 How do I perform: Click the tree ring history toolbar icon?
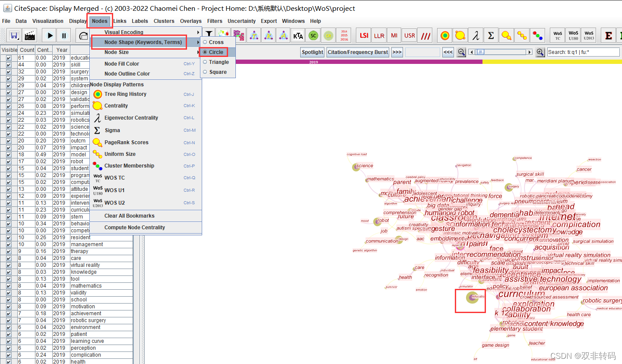[445, 35]
